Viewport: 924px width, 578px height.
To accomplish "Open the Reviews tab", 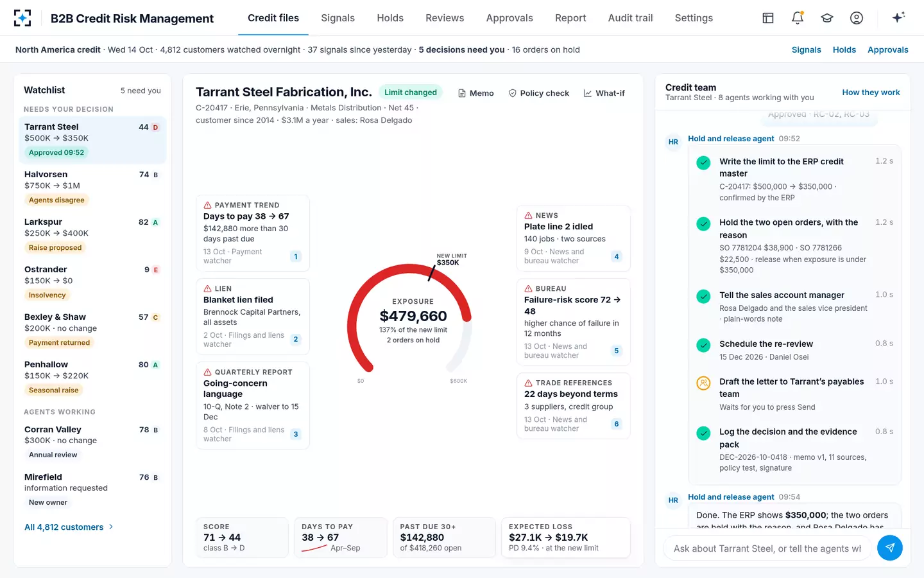I will (x=445, y=18).
